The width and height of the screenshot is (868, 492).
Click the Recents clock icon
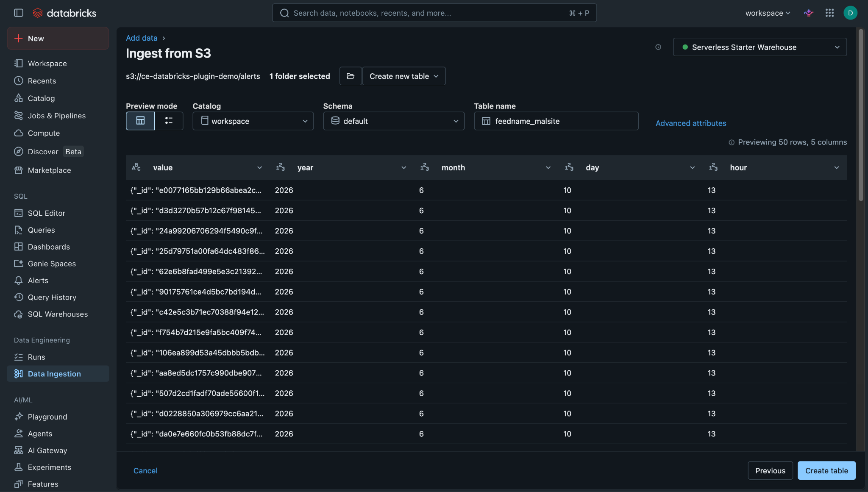click(x=19, y=81)
